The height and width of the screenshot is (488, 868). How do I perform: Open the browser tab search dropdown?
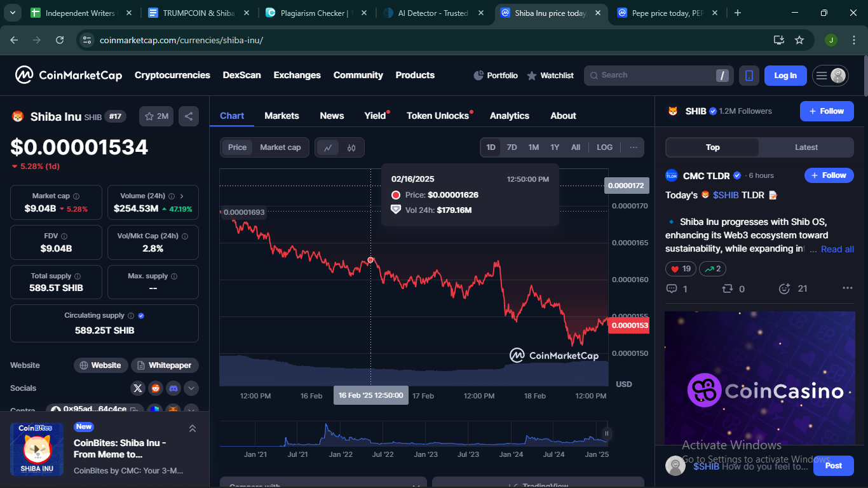(13, 13)
